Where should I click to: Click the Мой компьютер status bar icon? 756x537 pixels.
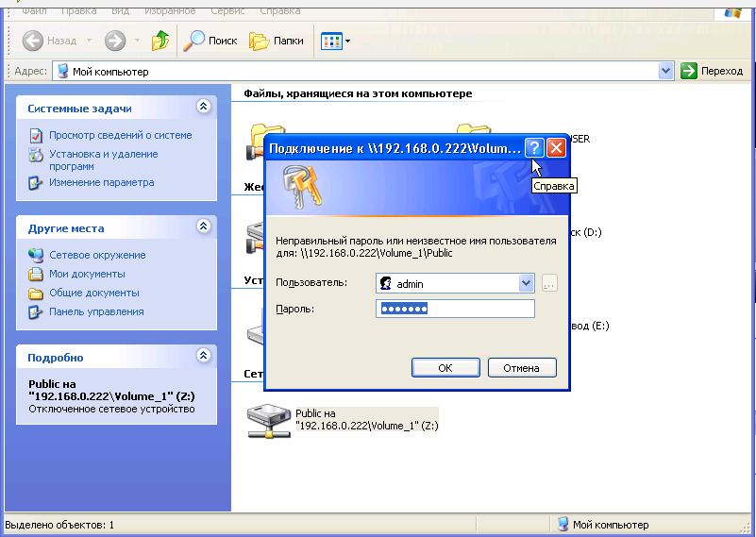coord(563,525)
